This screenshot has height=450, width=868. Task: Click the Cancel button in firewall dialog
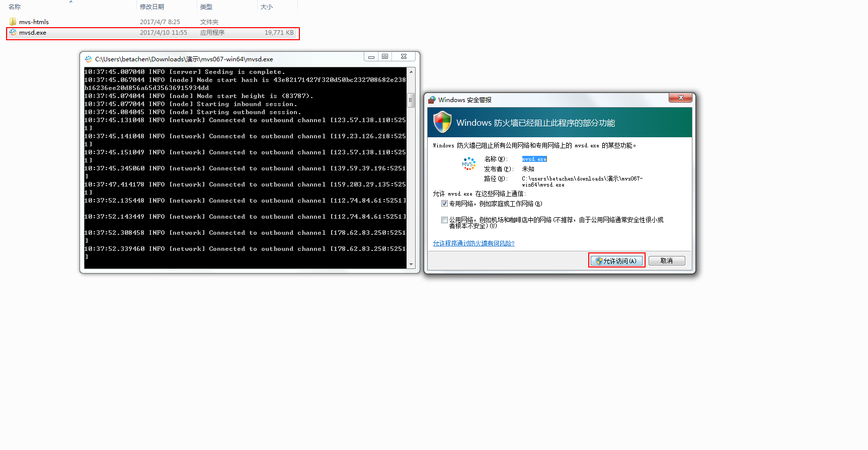point(667,260)
